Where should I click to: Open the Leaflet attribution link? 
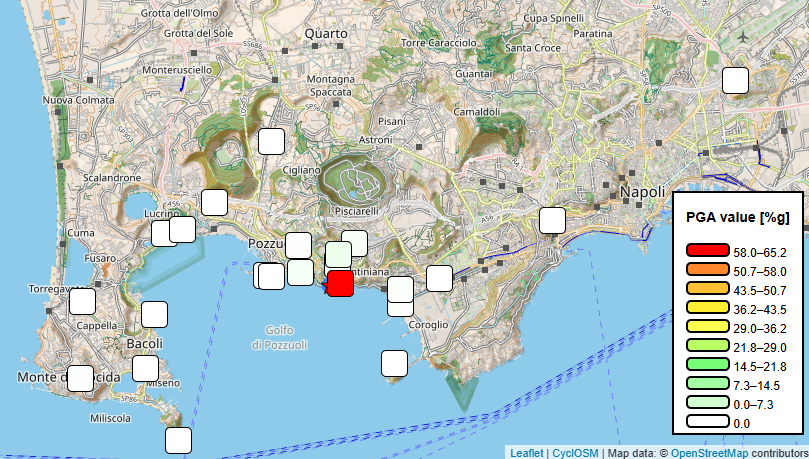click(x=526, y=453)
